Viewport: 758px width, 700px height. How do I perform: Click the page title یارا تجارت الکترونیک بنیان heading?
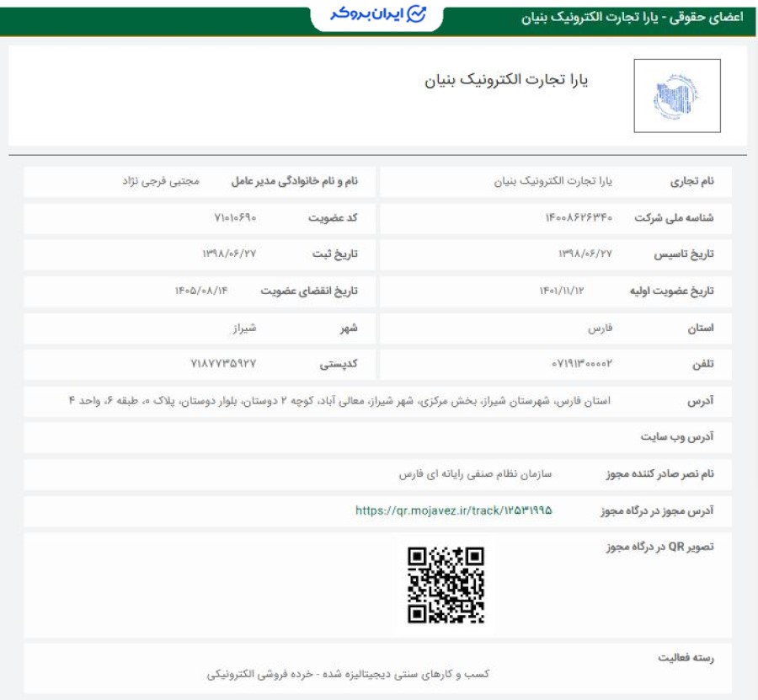coord(506,80)
